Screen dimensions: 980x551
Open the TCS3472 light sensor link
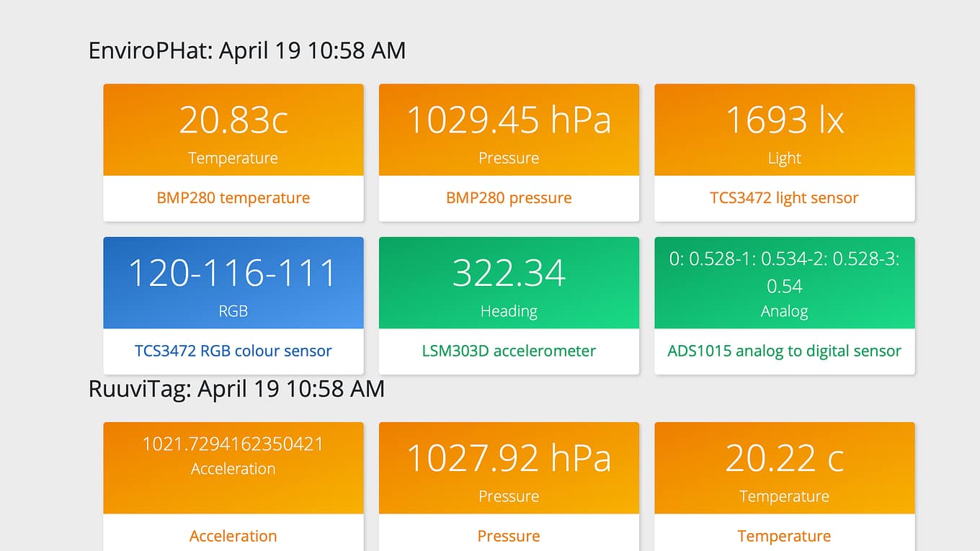[x=784, y=198]
